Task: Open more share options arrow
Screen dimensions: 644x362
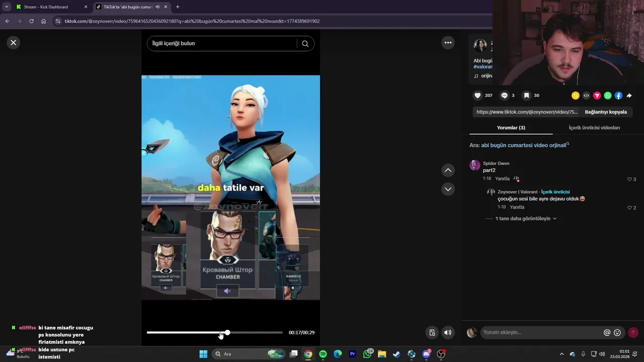Action: (629, 96)
